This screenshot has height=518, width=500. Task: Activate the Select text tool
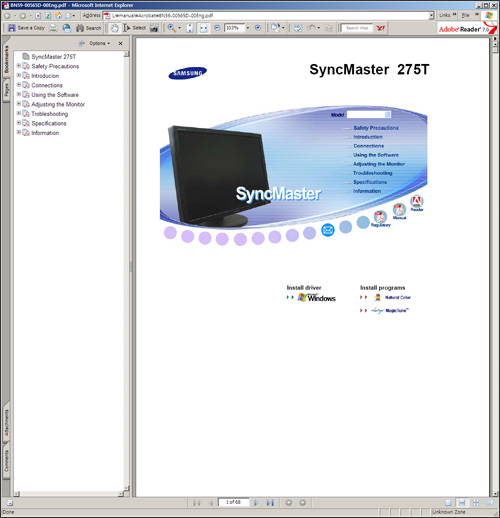[x=135, y=28]
